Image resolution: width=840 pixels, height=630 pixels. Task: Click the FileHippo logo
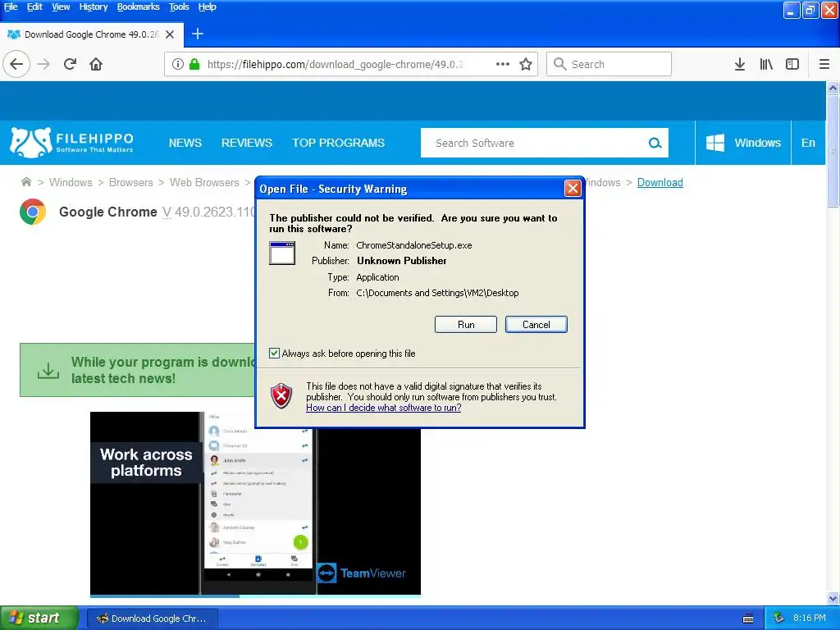click(x=71, y=143)
